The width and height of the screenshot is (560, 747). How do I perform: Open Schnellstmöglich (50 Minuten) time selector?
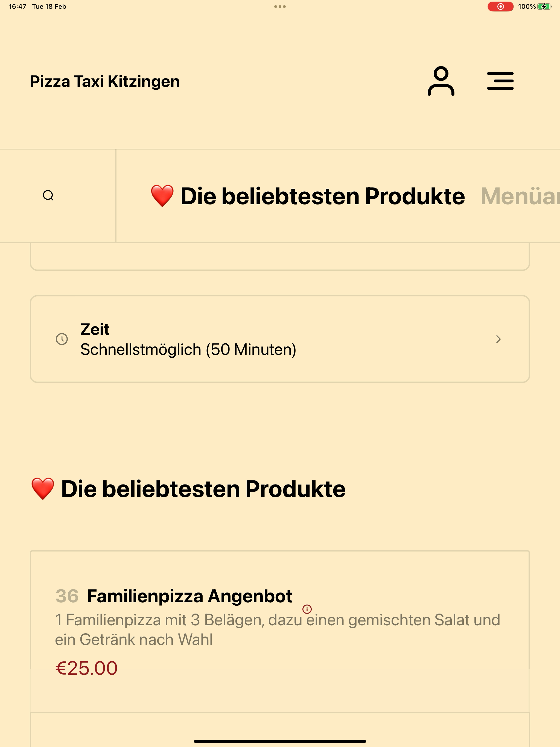pyautogui.click(x=280, y=339)
